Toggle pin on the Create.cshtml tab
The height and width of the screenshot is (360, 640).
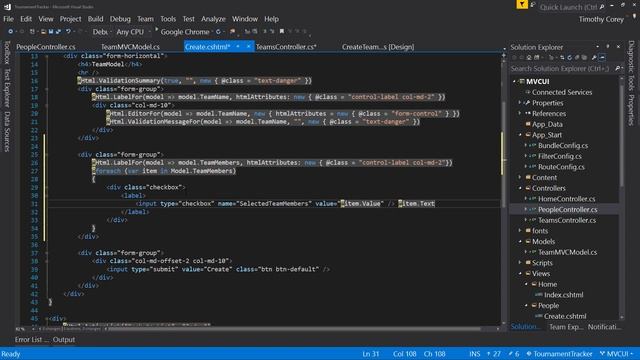238,47
